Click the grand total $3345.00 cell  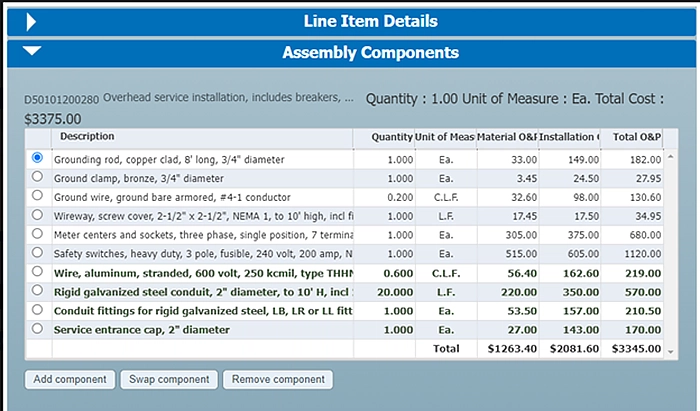(636, 349)
